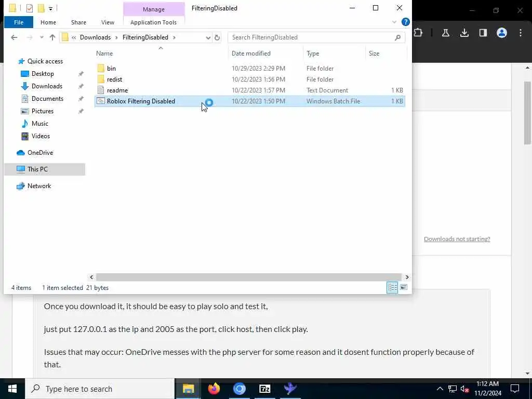Screen dimensions: 532x399
Task: Click the New folder quick access toolbar icon
Action: point(41,8)
